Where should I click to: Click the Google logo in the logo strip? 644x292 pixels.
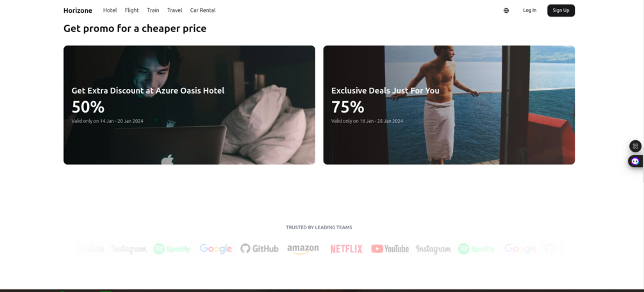[x=215, y=249]
